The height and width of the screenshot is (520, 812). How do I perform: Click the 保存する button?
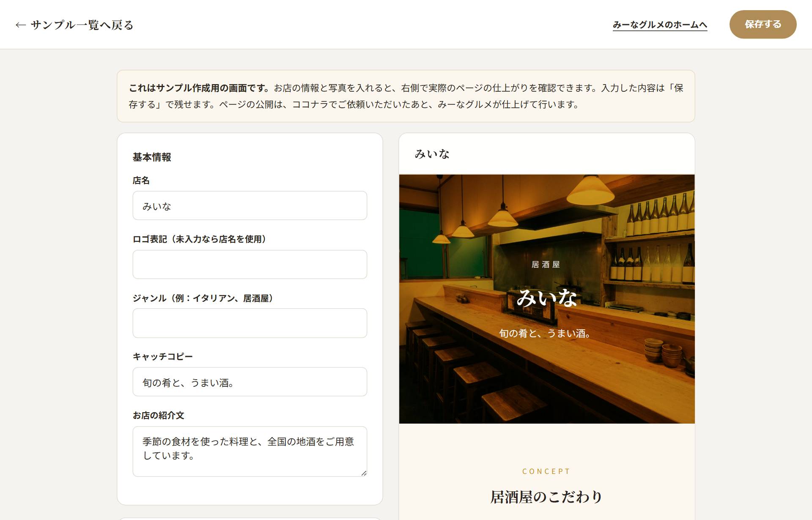(x=763, y=25)
